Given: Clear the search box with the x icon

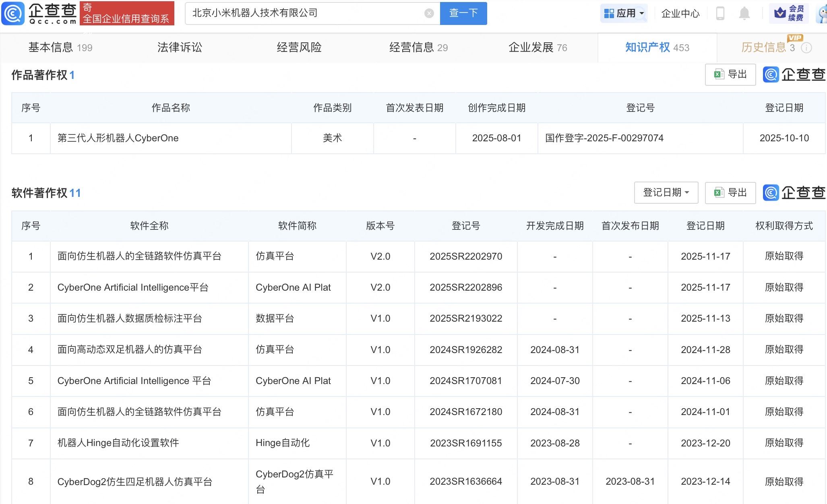Looking at the screenshot, I should point(429,13).
